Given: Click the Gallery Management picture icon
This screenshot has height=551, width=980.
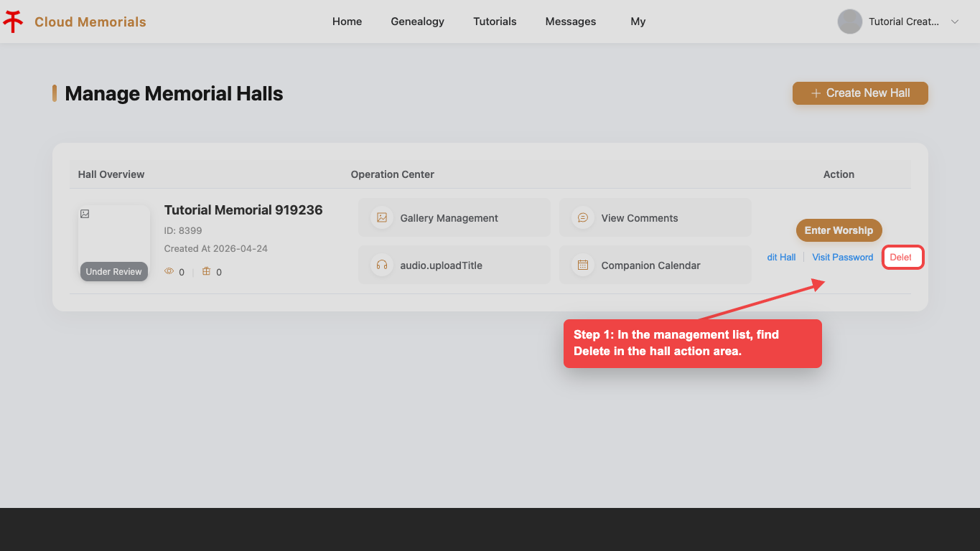Looking at the screenshot, I should 382,217.
